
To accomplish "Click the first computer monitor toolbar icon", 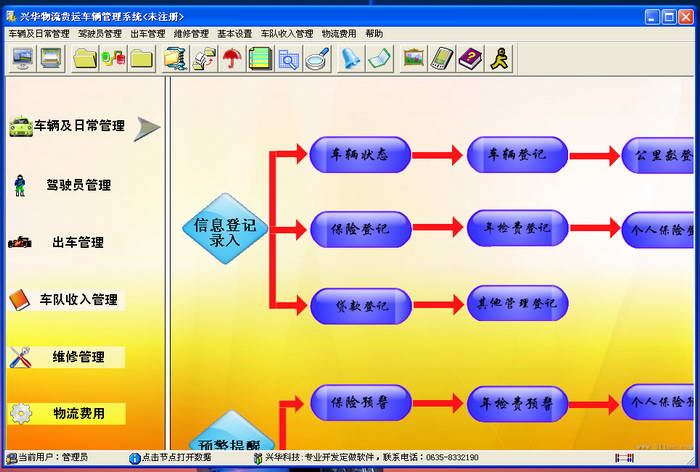I will [22, 58].
